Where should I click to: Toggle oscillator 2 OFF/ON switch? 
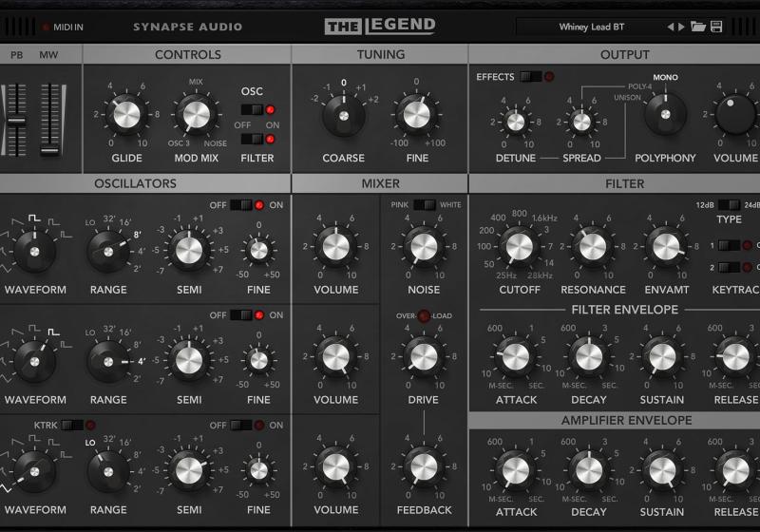pyautogui.click(x=241, y=315)
